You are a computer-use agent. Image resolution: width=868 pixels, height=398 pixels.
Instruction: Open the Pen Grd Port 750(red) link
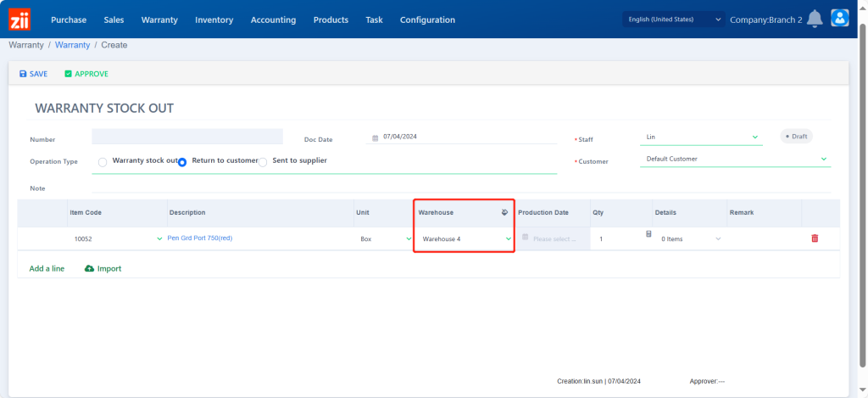[x=200, y=238]
